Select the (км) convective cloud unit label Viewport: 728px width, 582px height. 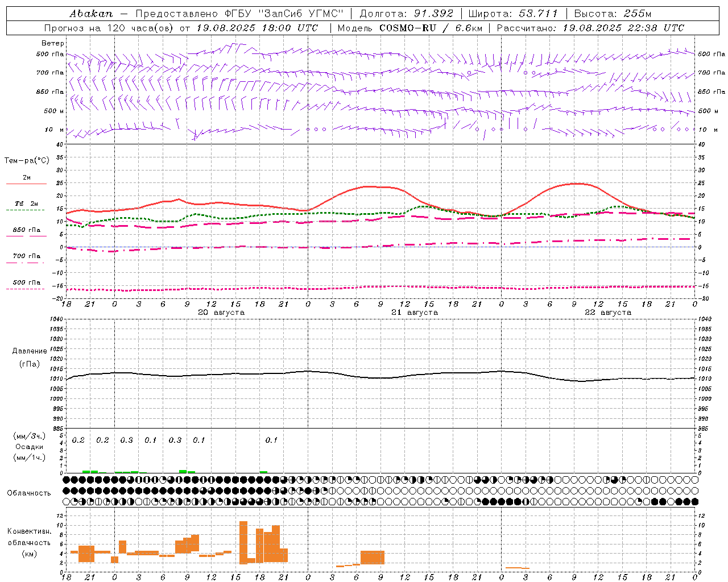tap(30, 554)
